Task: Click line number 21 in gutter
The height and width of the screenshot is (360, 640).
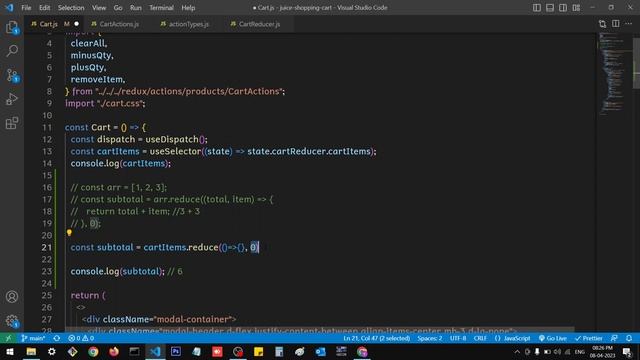Action: (x=47, y=247)
